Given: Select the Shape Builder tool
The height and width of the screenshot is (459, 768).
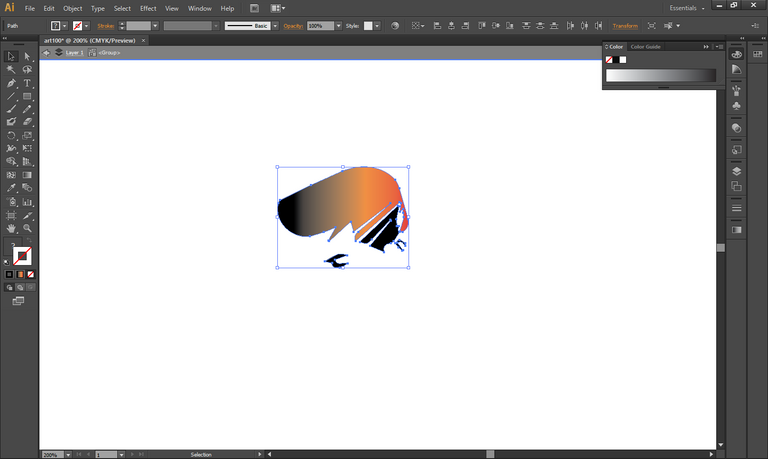Looking at the screenshot, I should (11, 161).
